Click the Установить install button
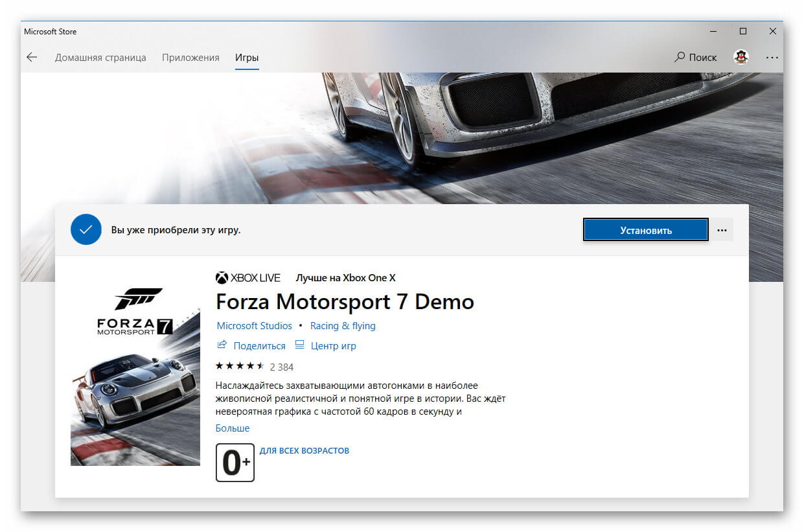804x532 pixels. coord(646,230)
